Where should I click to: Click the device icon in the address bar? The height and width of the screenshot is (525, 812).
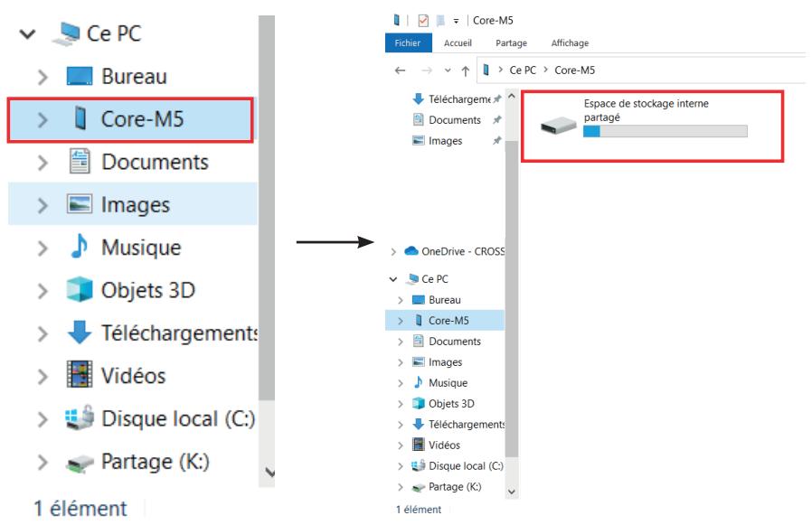pos(486,70)
